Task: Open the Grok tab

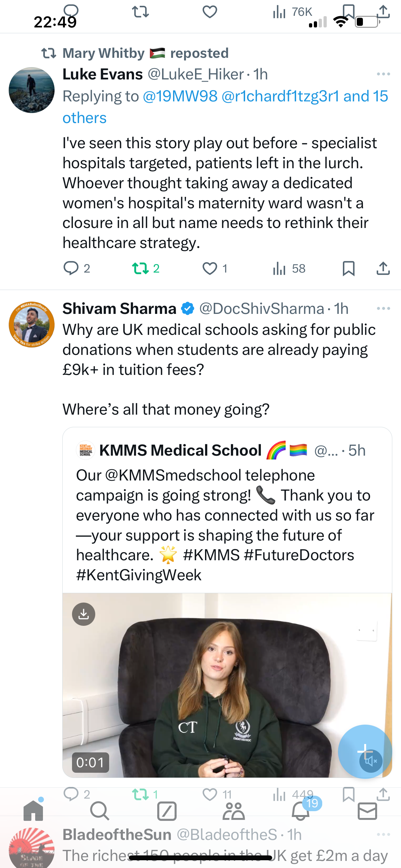Action: coord(167,811)
